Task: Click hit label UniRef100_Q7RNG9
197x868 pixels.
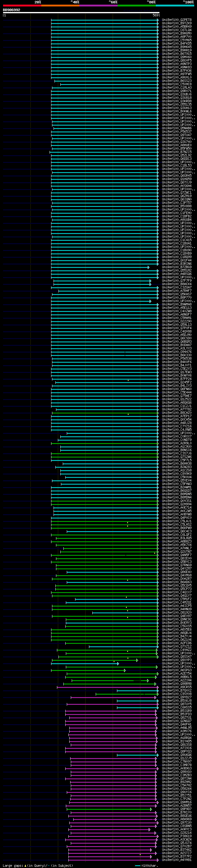Action: (x=176, y=565)
